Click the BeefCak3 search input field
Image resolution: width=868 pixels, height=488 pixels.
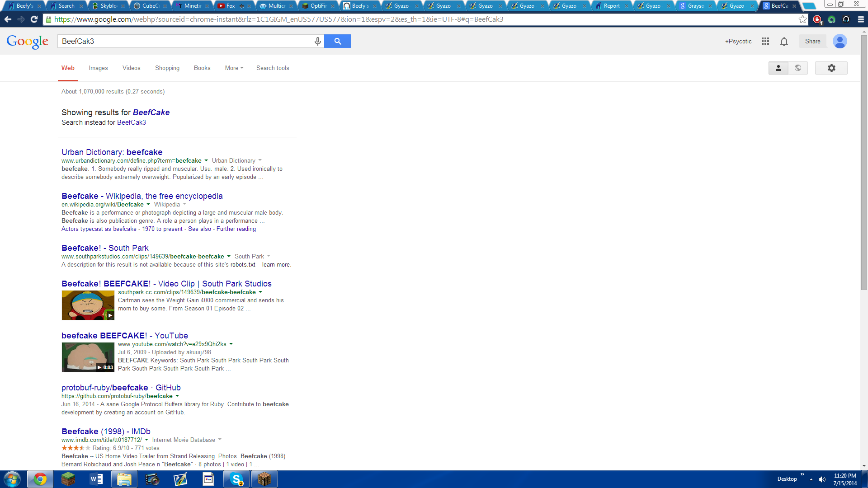[185, 41]
